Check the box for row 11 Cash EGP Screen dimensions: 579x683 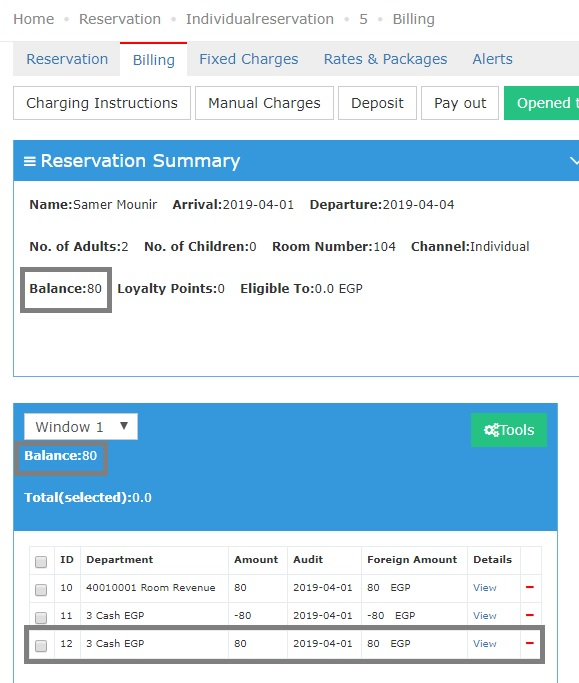(x=41, y=617)
